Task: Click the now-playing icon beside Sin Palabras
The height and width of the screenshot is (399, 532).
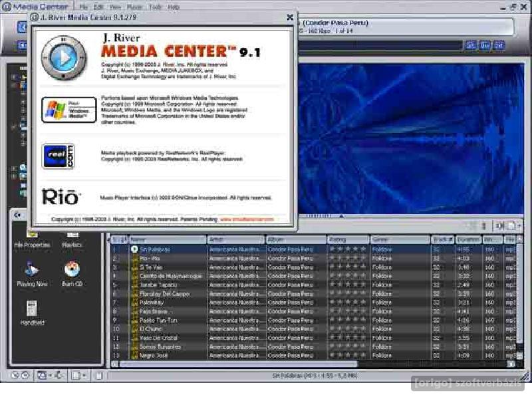Action: (x=134, y=249)
